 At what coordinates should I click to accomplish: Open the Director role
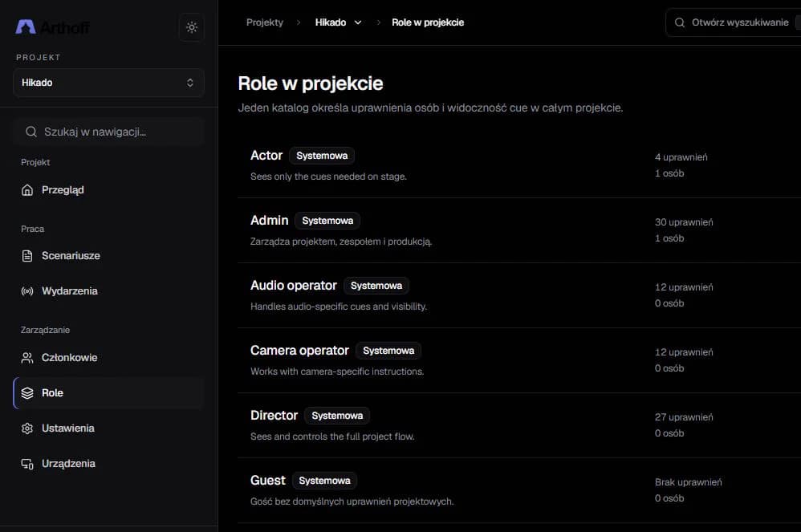[x=519, y=424]
